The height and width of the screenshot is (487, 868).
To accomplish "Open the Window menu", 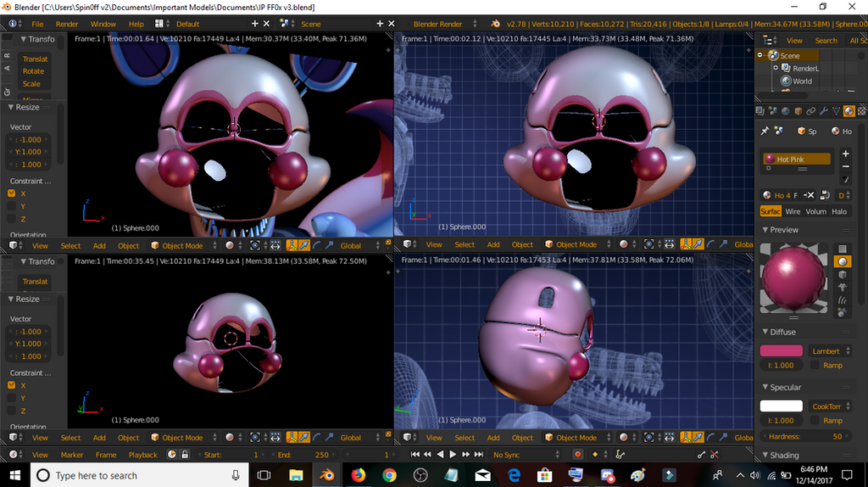I will point(103,24).
